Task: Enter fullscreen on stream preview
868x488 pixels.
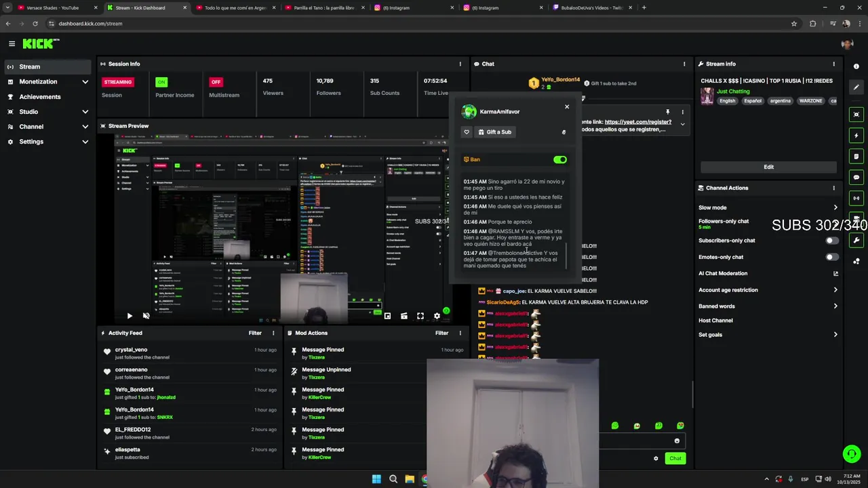Action: click(x=420, y=316)
